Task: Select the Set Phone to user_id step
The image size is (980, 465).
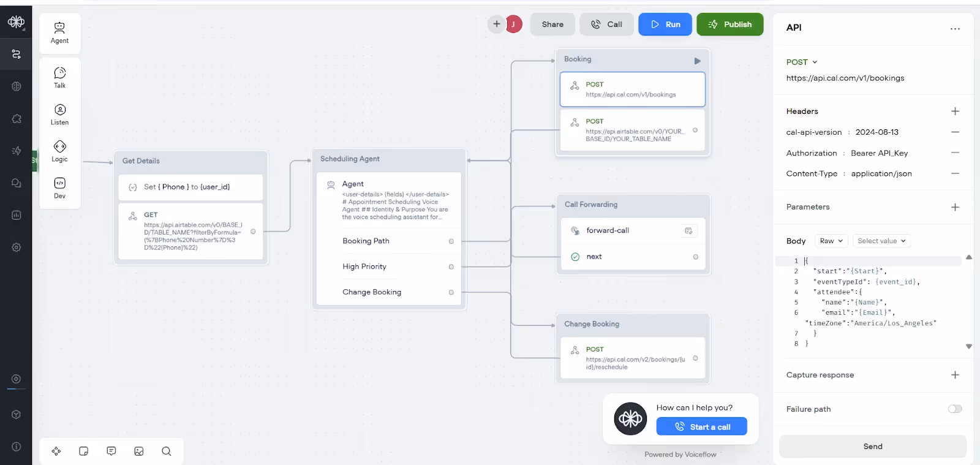Action: (x=190, y=187)
